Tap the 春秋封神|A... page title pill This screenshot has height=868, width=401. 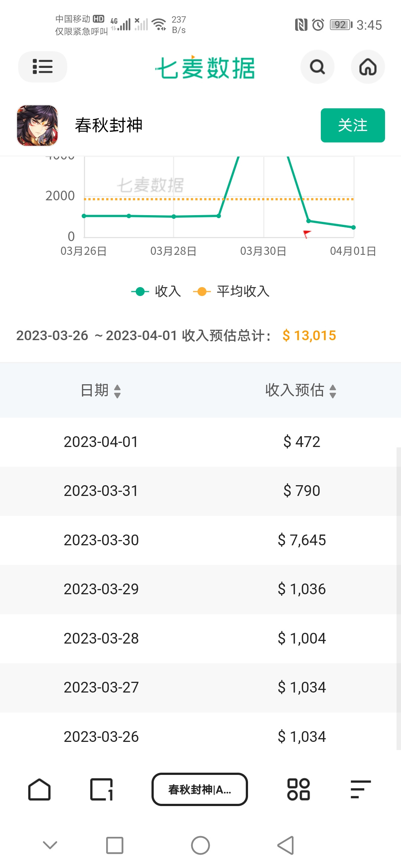pyautogui.click(x=200, y=789)
